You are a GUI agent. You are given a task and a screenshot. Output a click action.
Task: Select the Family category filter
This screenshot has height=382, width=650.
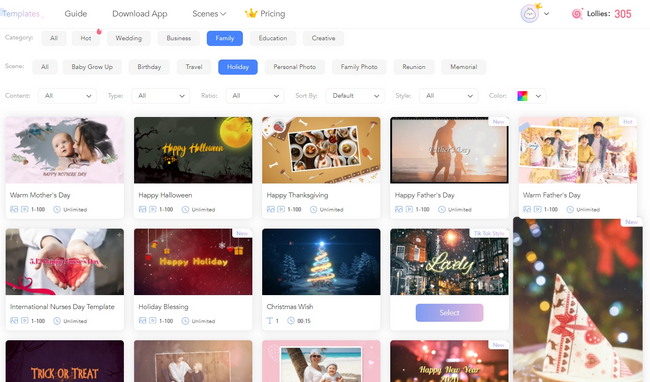(x=225, y=38)
